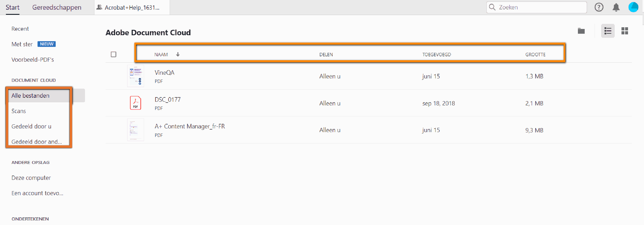Open the Met ster list

pyautogui.click(x=22, y=44)
